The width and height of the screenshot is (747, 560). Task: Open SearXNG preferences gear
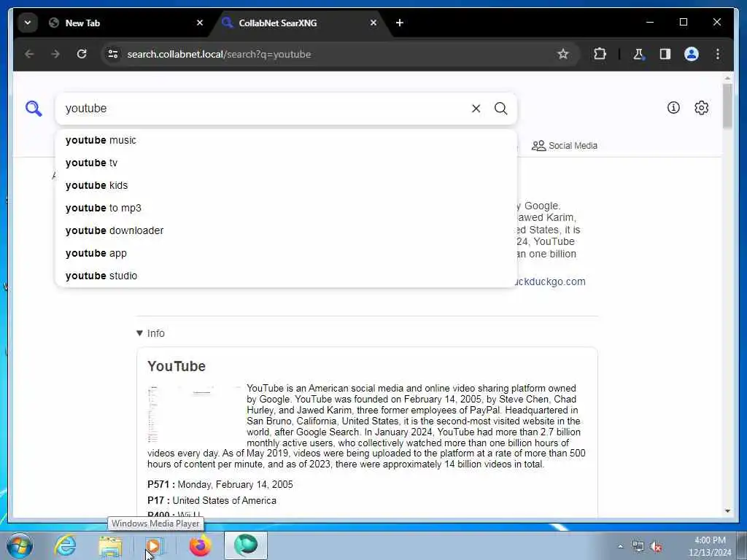pyautogui.click(x=701, y=108)
